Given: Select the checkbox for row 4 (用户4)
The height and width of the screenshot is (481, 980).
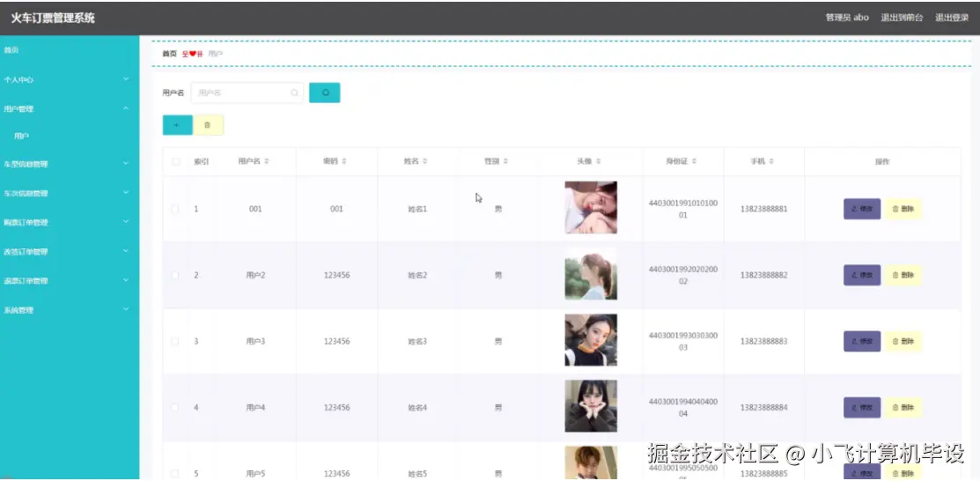Looking at the screenshot, I should [x=175, y=407].
